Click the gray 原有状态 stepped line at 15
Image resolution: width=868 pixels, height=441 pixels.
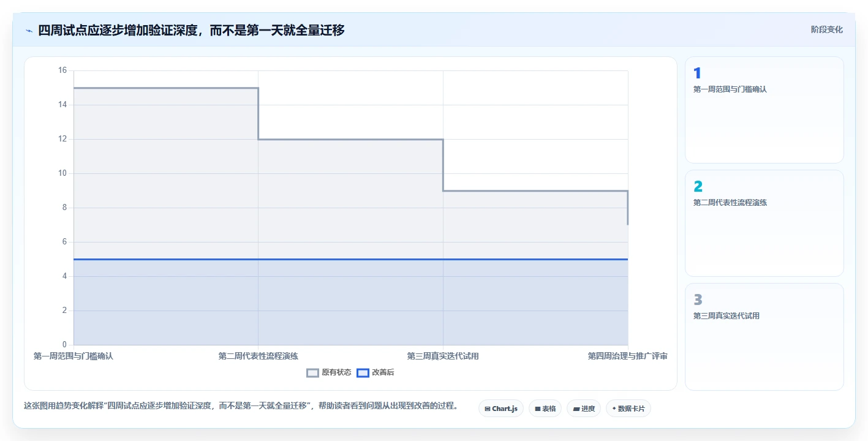click(165, 88)
